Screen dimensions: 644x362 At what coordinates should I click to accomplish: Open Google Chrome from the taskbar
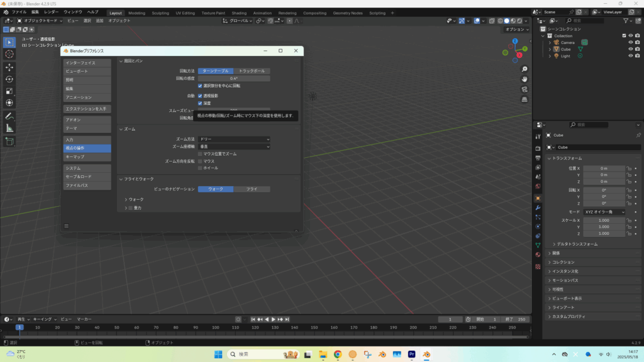pos(338,354)
